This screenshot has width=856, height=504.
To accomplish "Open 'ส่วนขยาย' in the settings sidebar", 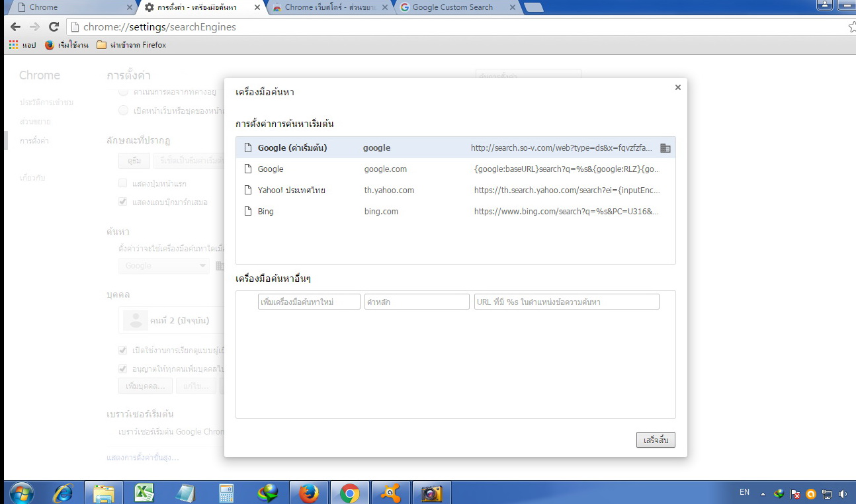I will (x=35, y=122).
